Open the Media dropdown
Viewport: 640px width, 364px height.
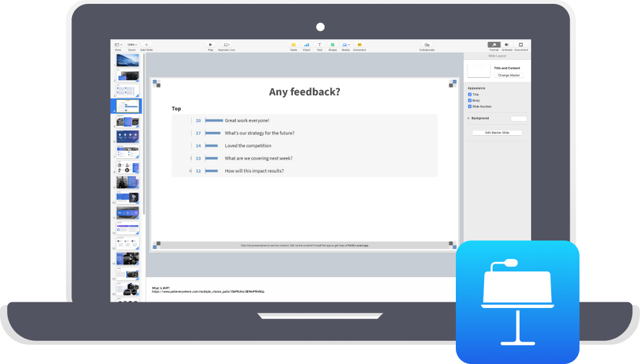coord(346,45)
